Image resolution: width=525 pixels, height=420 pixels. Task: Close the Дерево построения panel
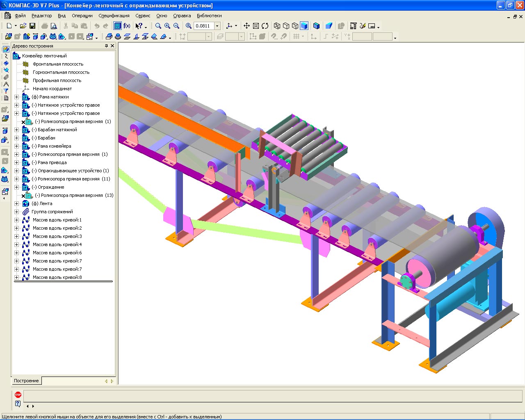(x=112, y=46)
